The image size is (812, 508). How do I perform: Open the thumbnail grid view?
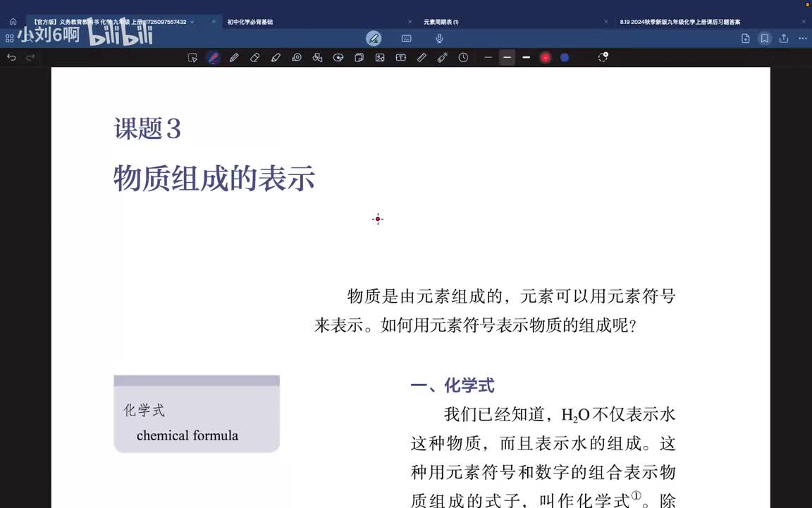pyautogui.click(x=9, y=38)
